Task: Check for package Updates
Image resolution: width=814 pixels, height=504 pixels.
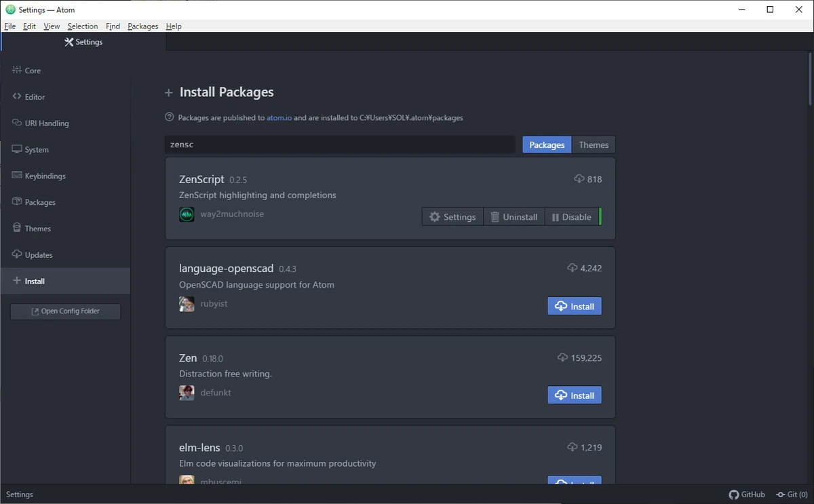Action: (x=39, y=255)
